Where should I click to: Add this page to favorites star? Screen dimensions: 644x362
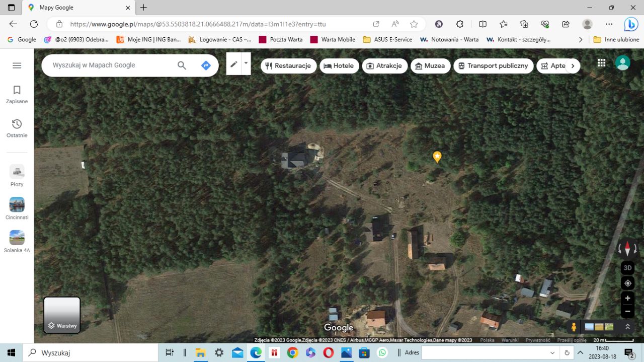[x=414, y=24]
